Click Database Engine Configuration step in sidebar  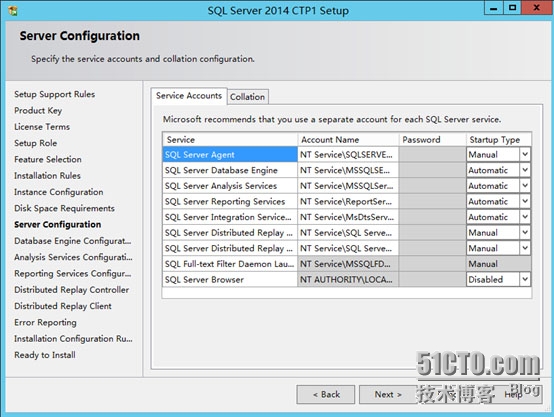click(72, 241)
